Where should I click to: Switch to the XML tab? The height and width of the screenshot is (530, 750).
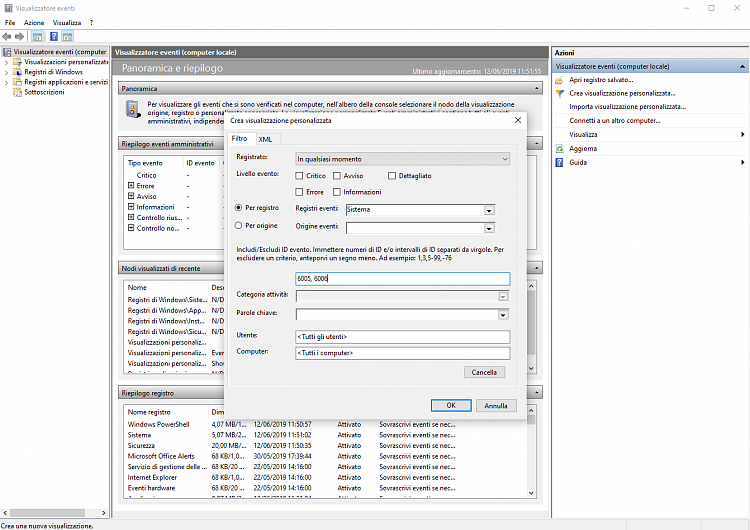coord(265,139)
